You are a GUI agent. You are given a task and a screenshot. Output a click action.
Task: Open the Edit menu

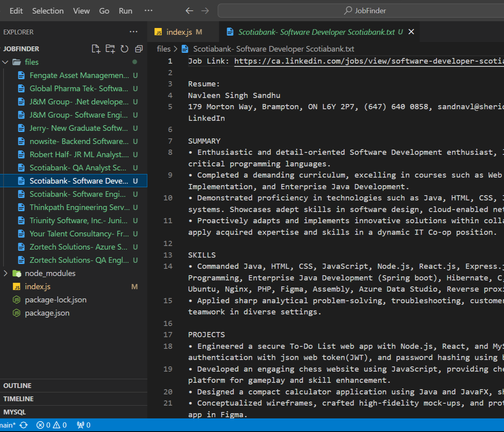tap(16, 11)
